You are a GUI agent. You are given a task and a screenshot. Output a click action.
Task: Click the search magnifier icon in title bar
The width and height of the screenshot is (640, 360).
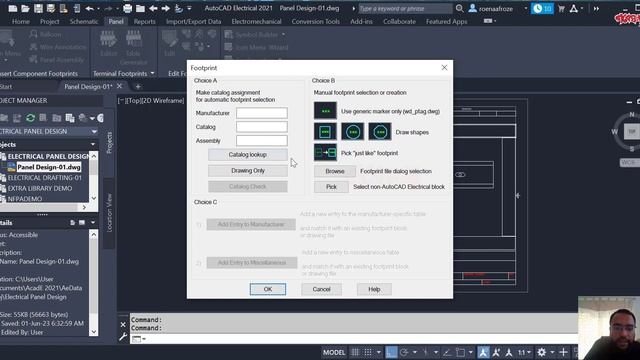pos(459,8)
